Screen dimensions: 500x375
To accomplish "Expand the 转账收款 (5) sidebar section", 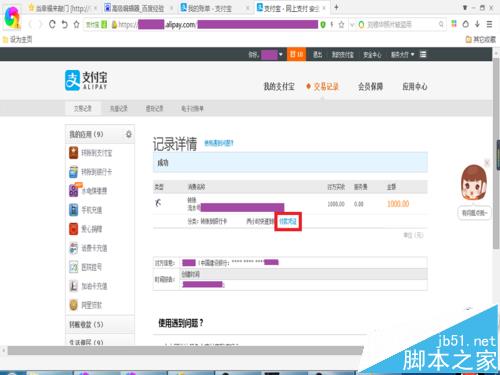I will point(100,324).
